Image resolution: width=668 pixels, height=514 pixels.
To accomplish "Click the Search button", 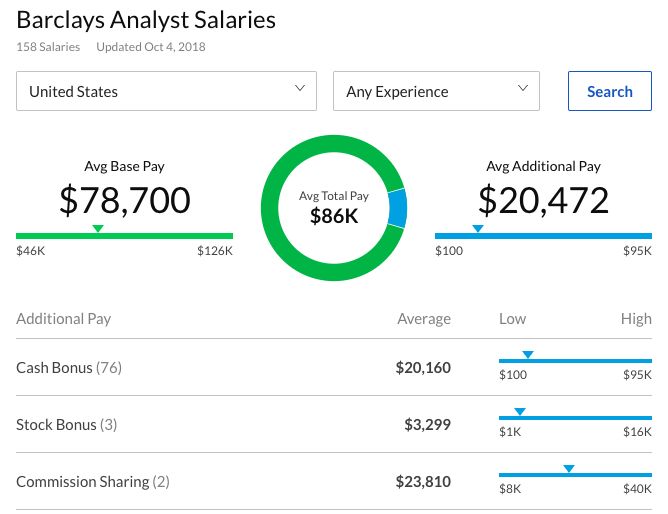I will click(610, 91).
